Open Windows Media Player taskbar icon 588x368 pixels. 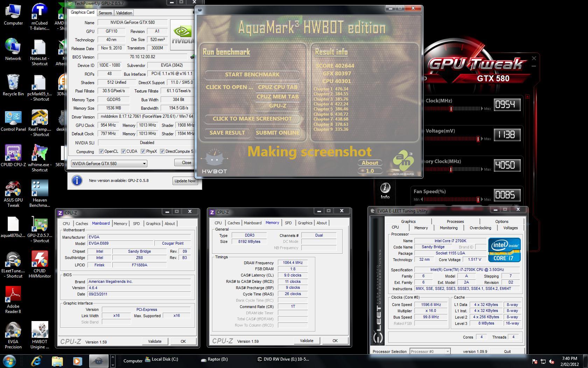point(78,361)
